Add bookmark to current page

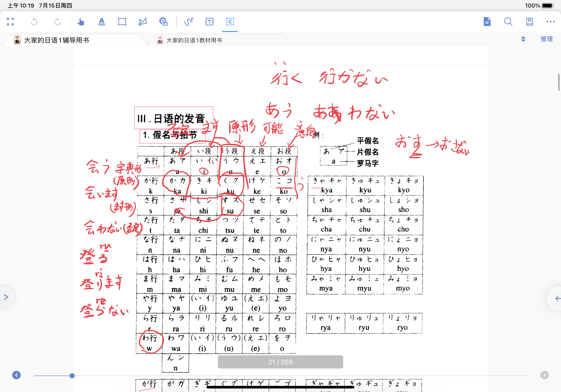tap(529, 22)
